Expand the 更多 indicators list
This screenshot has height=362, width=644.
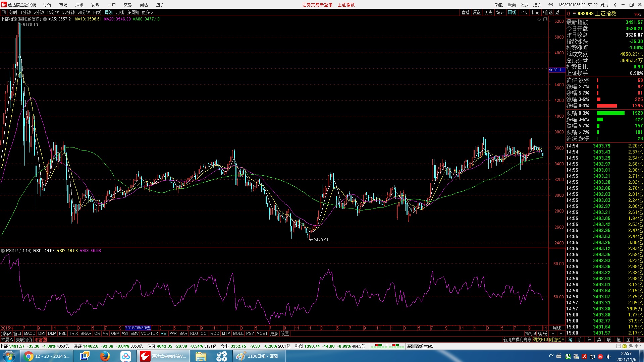pos(274,334)
